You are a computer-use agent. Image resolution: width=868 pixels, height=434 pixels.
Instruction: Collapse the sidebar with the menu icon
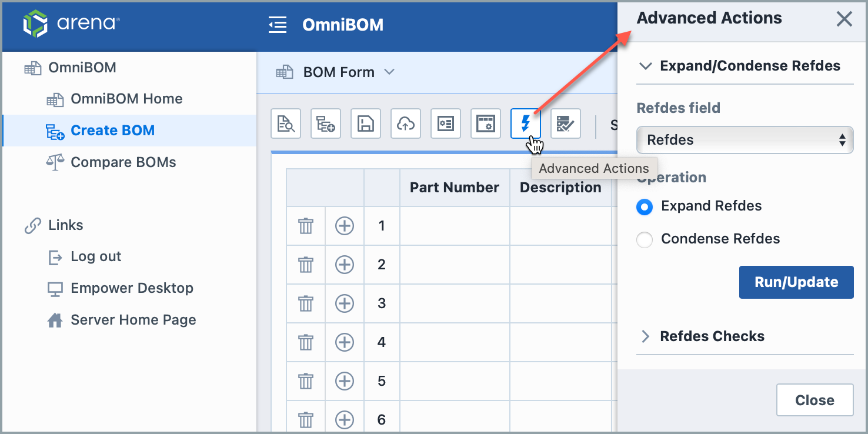(x=278, y=25)
